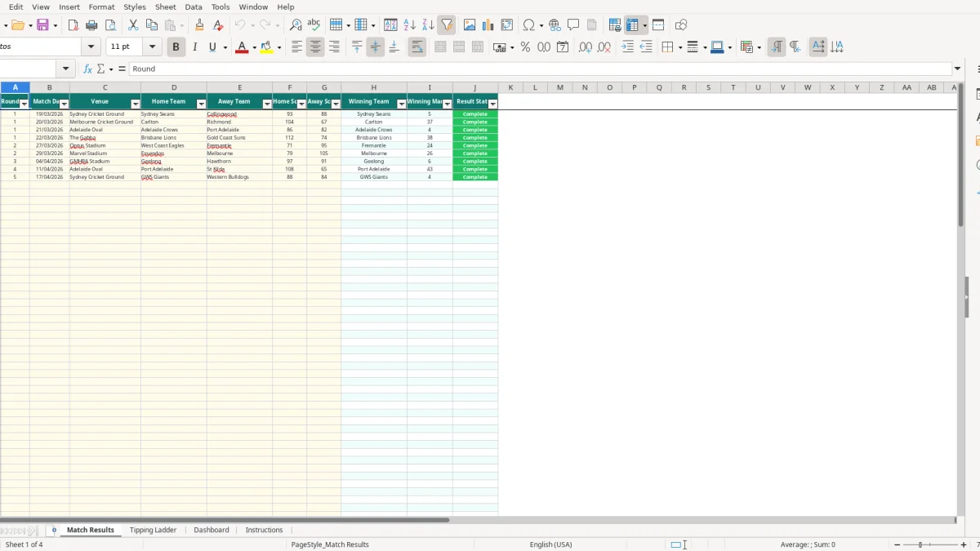Export the spreadsheet directly as PDF
Image resolution: width=980 pixels, height=551 pixels.
[x=73, y=25]
